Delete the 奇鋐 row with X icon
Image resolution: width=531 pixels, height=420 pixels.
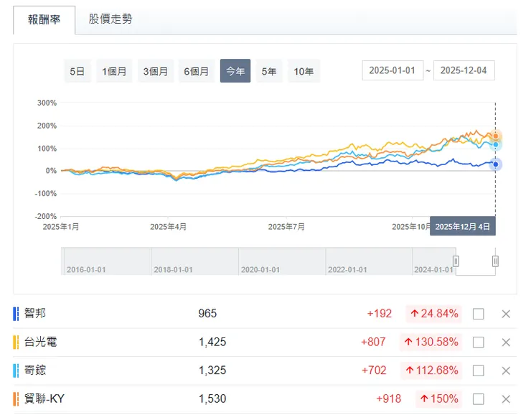coord(506,370)
